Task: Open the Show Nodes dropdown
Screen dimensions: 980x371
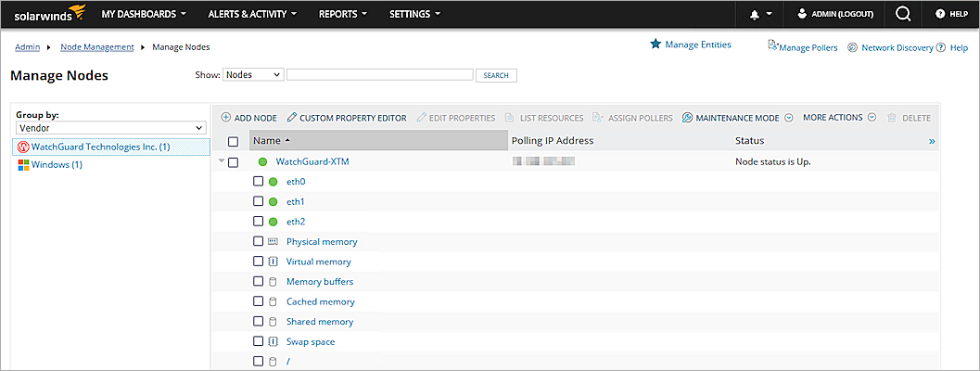Action: click(252, 74)
